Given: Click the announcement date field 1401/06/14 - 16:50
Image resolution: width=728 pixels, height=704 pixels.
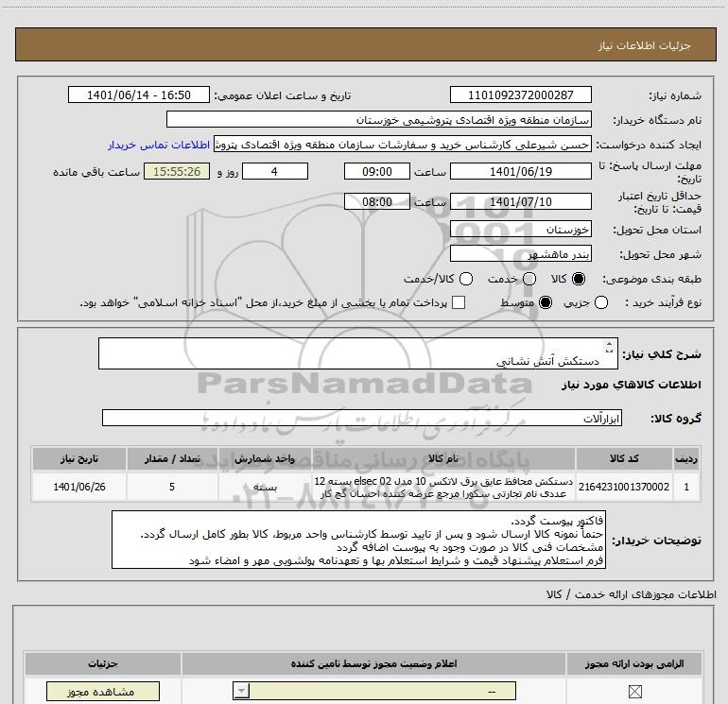Looking at the screenshot, I should (139, 94).
